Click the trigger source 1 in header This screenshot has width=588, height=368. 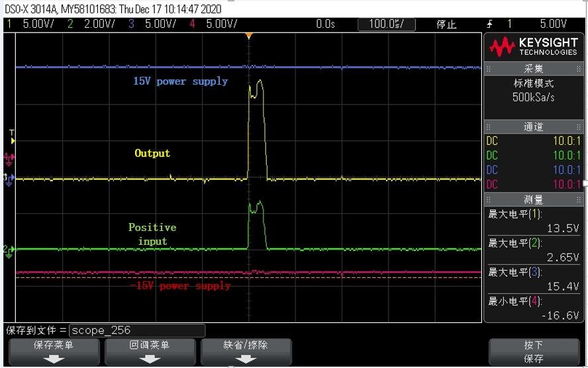point(509,24)
